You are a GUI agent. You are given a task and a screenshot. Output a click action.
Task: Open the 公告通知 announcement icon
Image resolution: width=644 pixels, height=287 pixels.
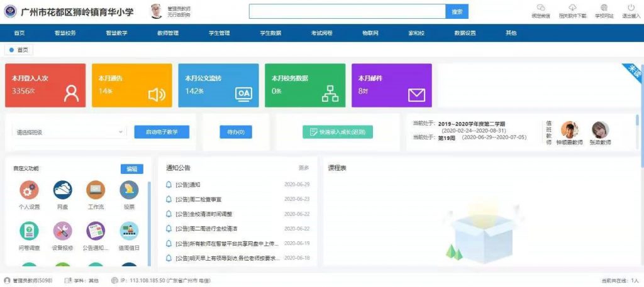96,232
